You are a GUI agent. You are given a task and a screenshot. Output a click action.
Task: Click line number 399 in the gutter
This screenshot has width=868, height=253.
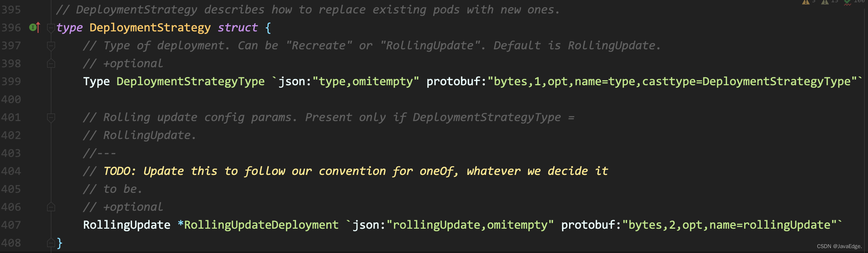coord(11,81)
